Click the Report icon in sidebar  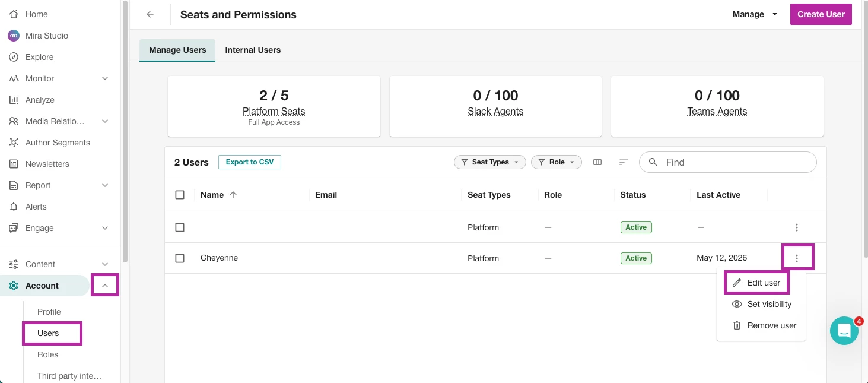[13, 185]
